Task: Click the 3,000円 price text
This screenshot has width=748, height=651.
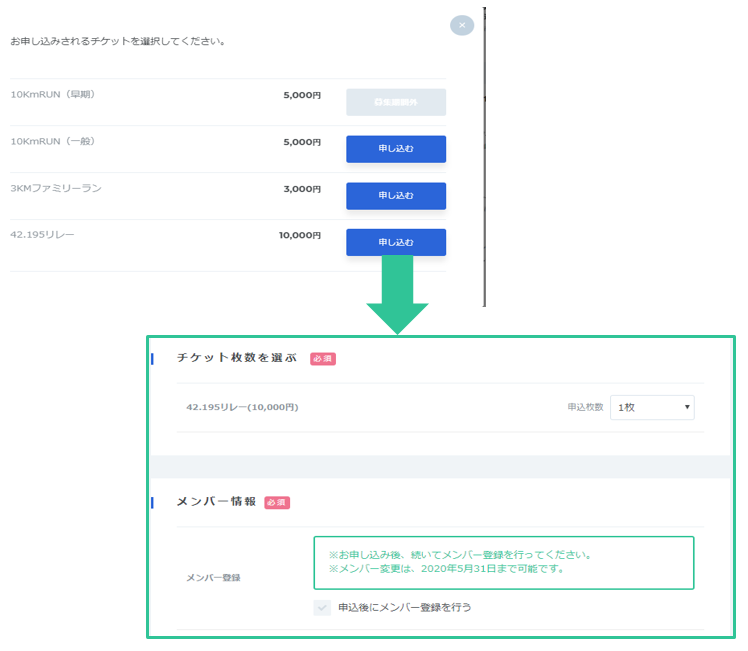Action: pyautogui.click(x=302, y=189)
